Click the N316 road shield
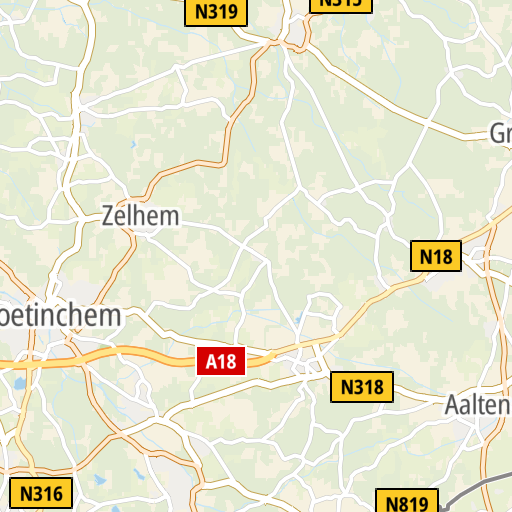Image resolution: width=512 pixels, height=512 pixels. 41,493
